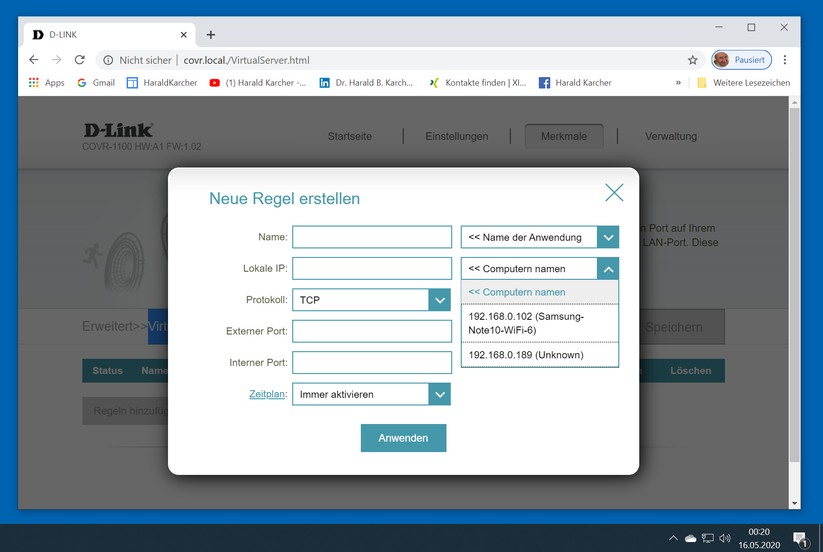Click the Lokale IP text field
The image size is (823, 552).
point(372,268)
